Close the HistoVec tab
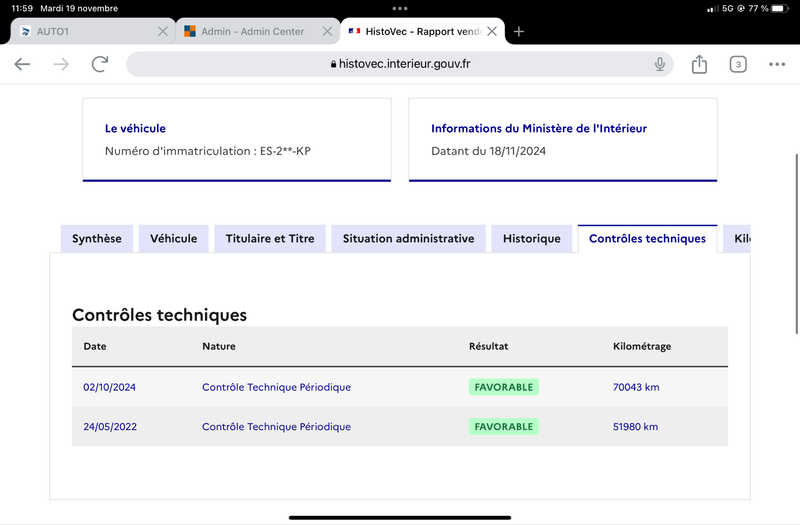 [492, 32]
